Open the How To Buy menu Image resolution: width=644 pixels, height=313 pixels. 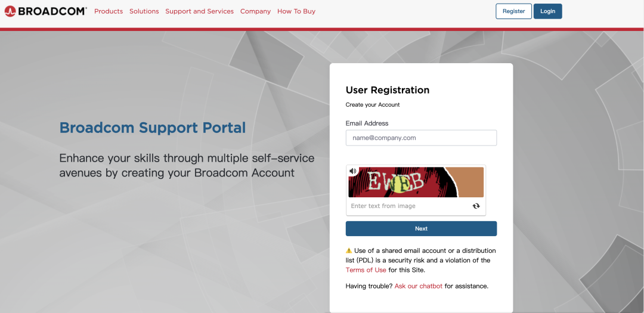click(296, 11)
